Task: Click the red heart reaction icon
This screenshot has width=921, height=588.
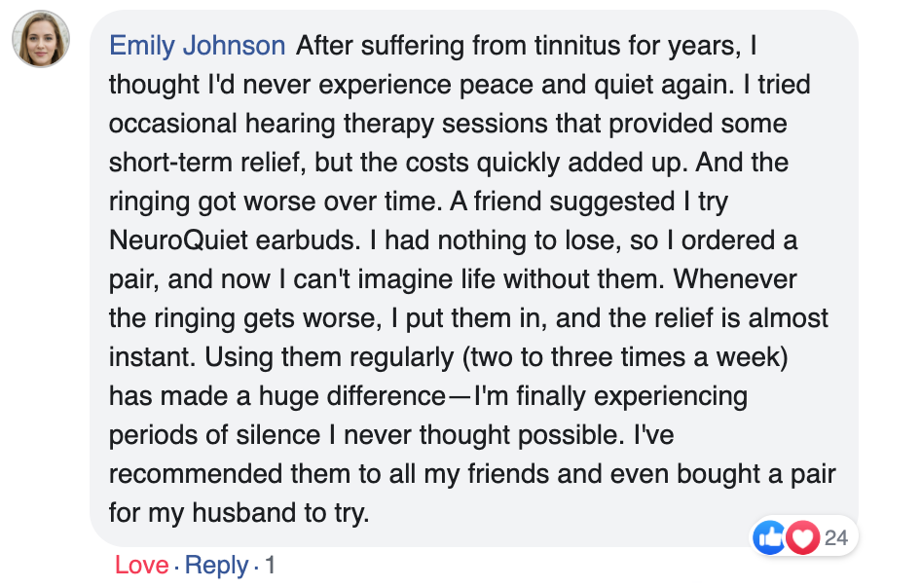Action: tap(802, 537)
